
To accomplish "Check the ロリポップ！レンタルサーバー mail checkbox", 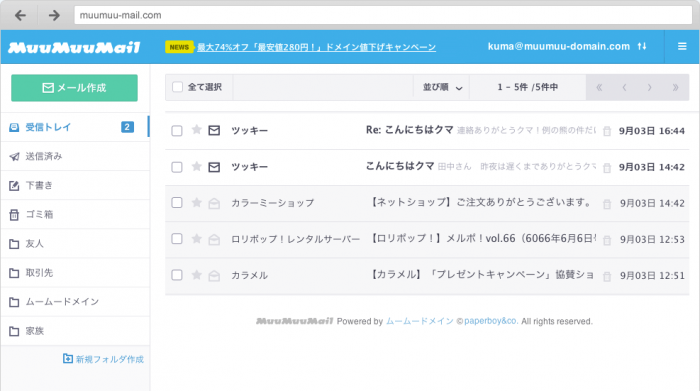I will (x=177, y=239).
